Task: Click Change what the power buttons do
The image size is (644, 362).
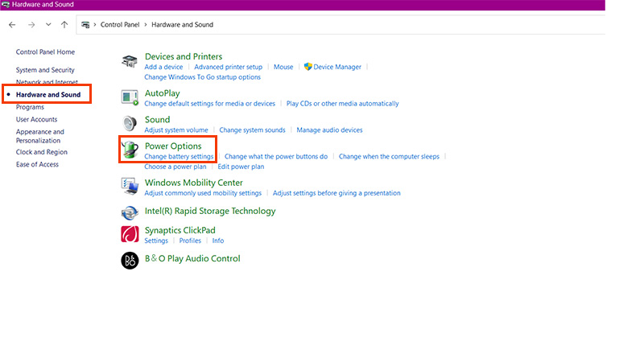Action: pyautogui.click(x=276, y=157)
